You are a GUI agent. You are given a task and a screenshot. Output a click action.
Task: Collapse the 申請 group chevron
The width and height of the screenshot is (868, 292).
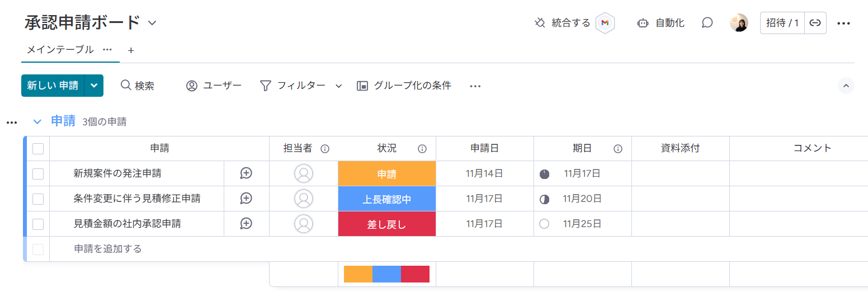click(37, 121)
